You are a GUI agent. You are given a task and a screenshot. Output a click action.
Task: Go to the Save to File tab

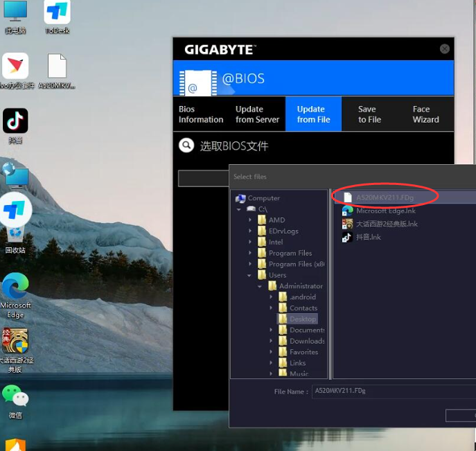click(x=369, y=114)
